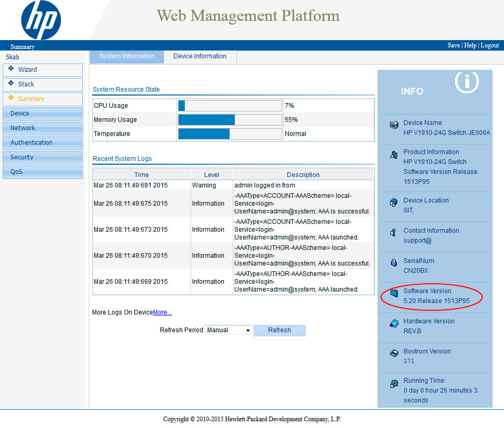
Task: Click the 5kab device label in sidebar
Action: pos(12,57)
